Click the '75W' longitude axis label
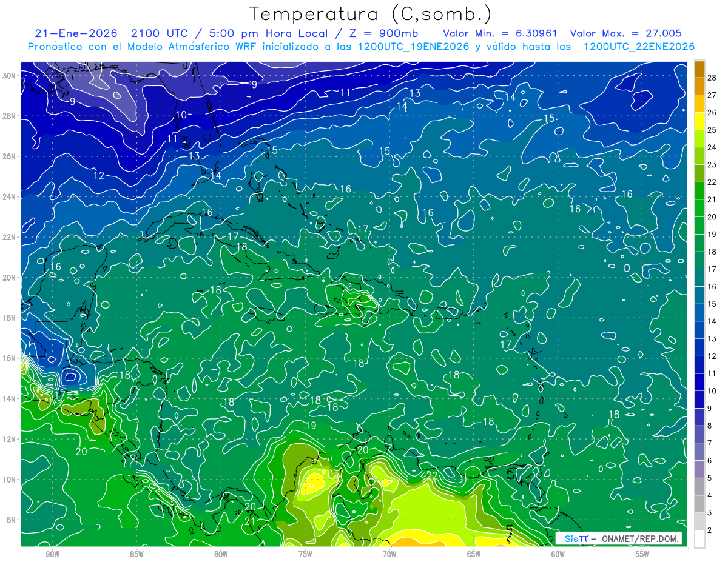The height and width of the screenshot is (562, 728). [305, 554]
